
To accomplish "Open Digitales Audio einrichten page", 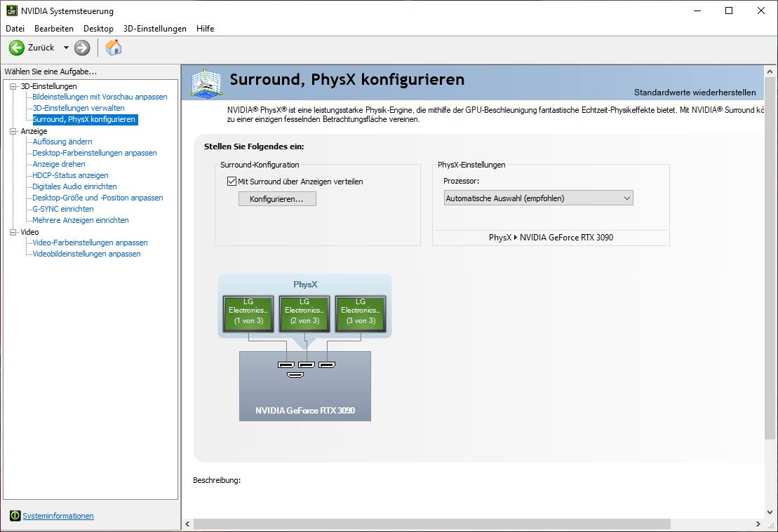I will pos(74,186).
